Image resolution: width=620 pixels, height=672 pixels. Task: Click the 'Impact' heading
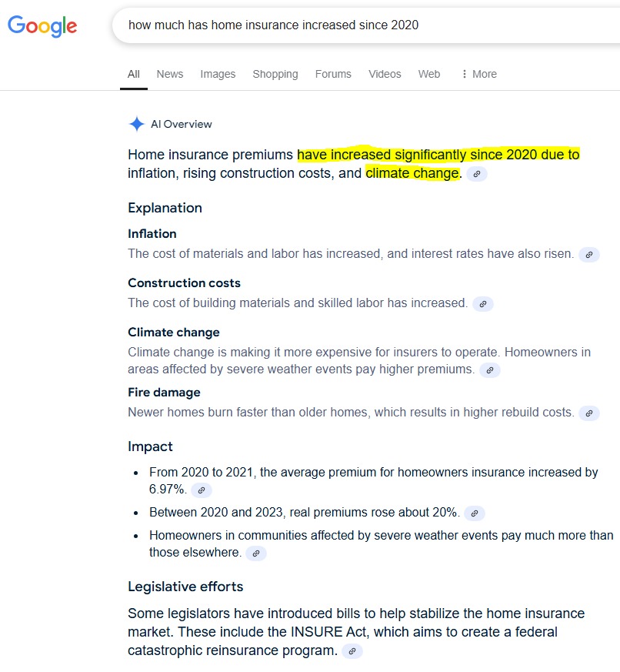pos(150,446)
